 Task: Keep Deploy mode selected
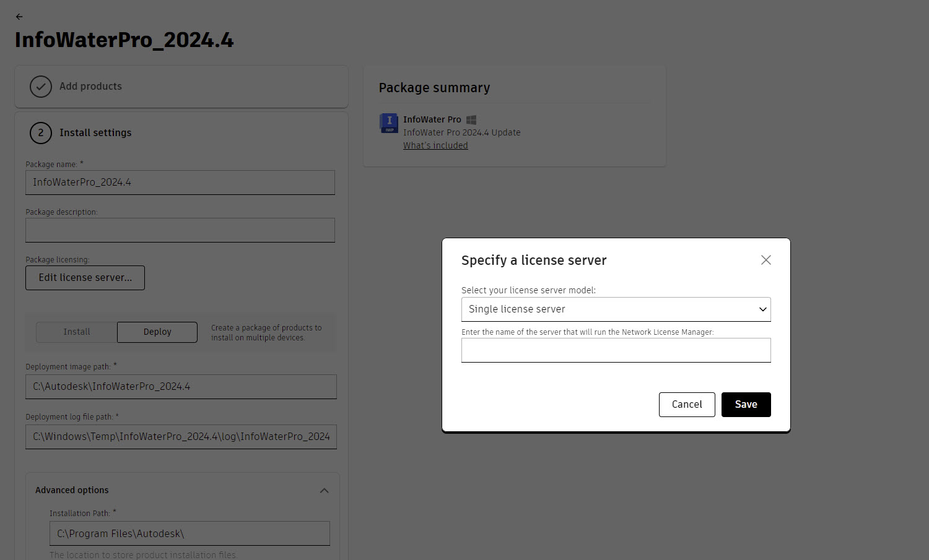tap(157, 332)
